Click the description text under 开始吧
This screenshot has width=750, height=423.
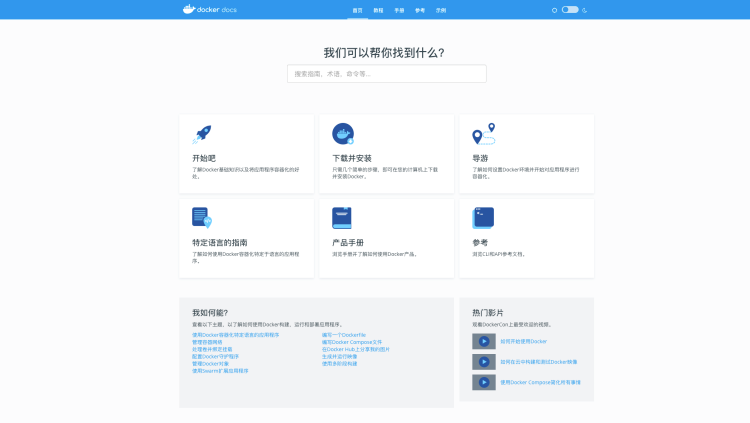pyautogui.click(x=245, y=173)
